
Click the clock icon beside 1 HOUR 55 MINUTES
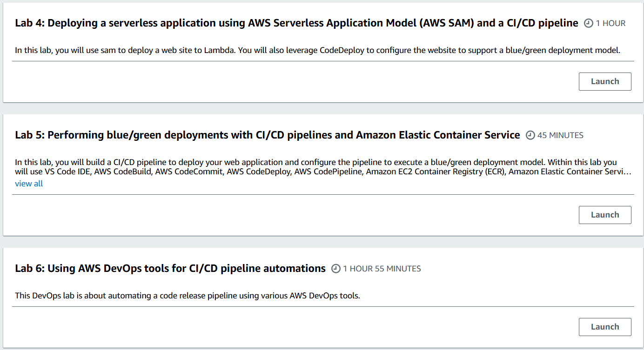coord(336,269)
